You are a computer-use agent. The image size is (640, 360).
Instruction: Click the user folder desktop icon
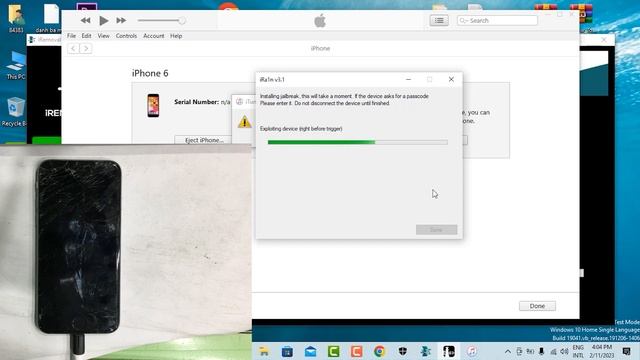16,18
